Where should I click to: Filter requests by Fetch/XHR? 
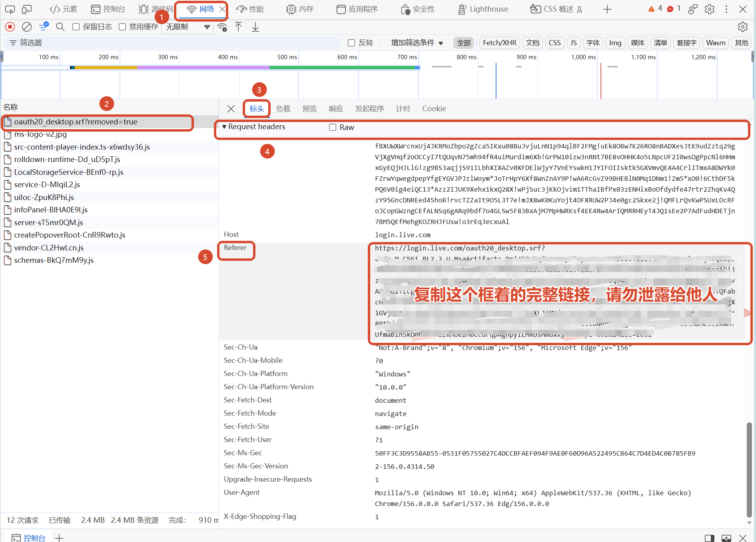(499, 43)
